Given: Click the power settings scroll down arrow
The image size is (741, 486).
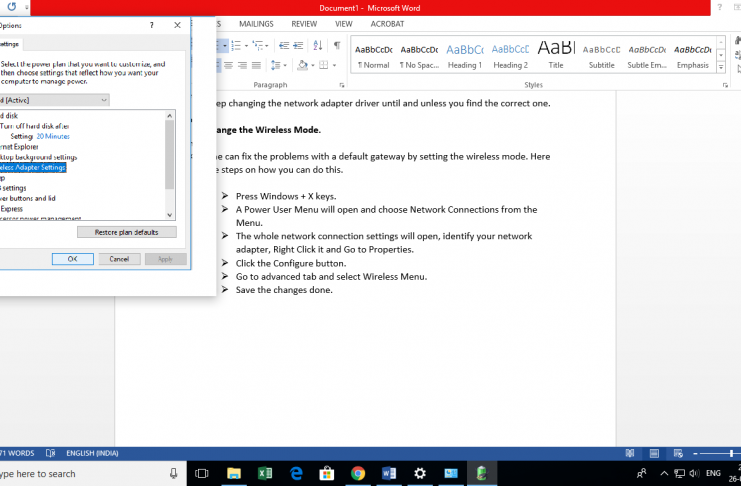Looking at the screenshot, I should (170, 215).
